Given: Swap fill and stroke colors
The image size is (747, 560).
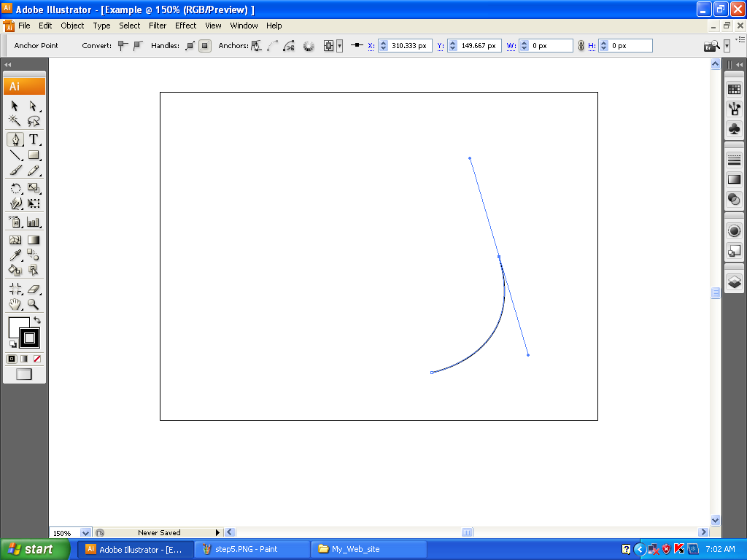Looking at the screenshot, I should 37,321.
